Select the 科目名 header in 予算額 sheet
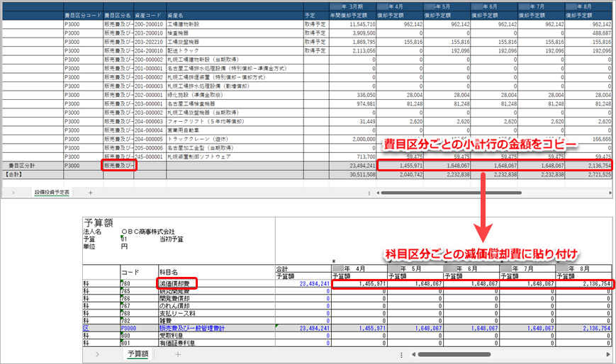Viewport: 616px width, 364px height. point(217,272)
